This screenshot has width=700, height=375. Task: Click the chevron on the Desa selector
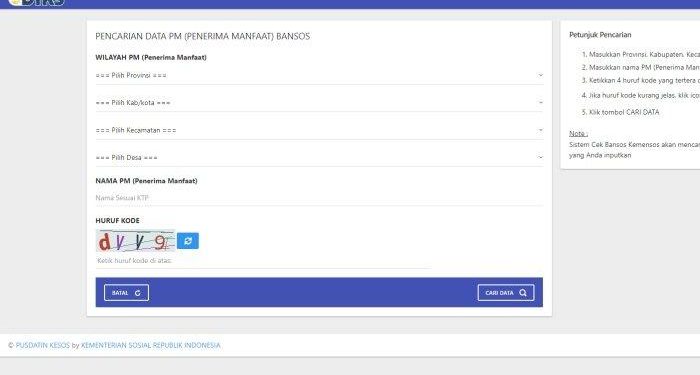540,157
